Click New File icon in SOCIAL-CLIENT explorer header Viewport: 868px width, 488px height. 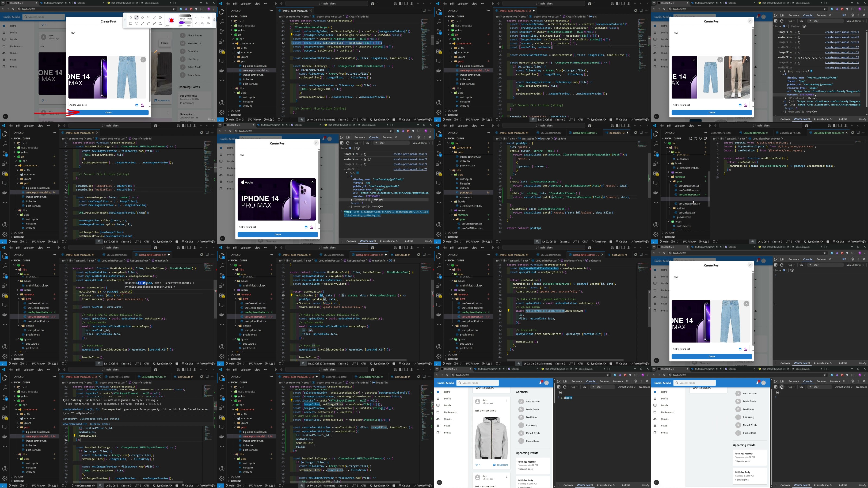pos(690,139)
